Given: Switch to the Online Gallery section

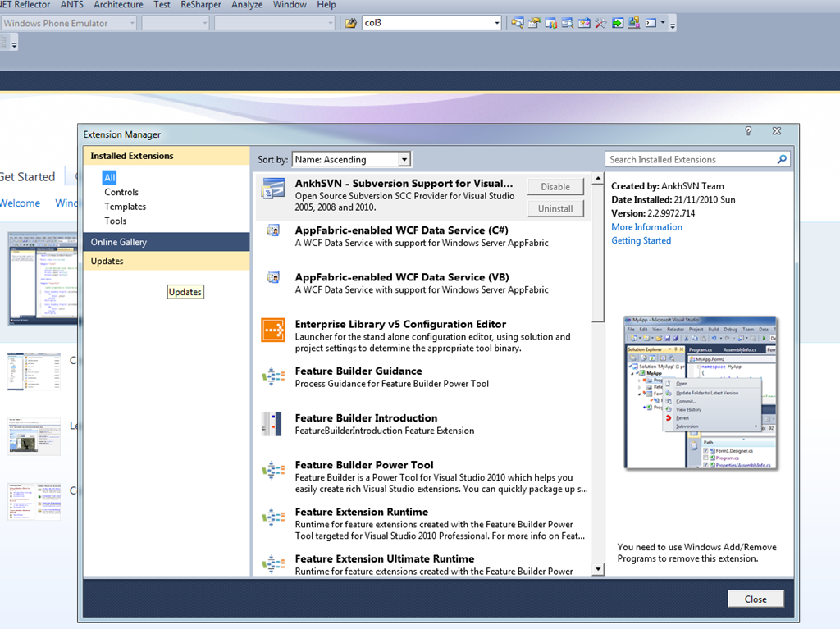Looking at the screenshot, I should [x=119, y=242].
